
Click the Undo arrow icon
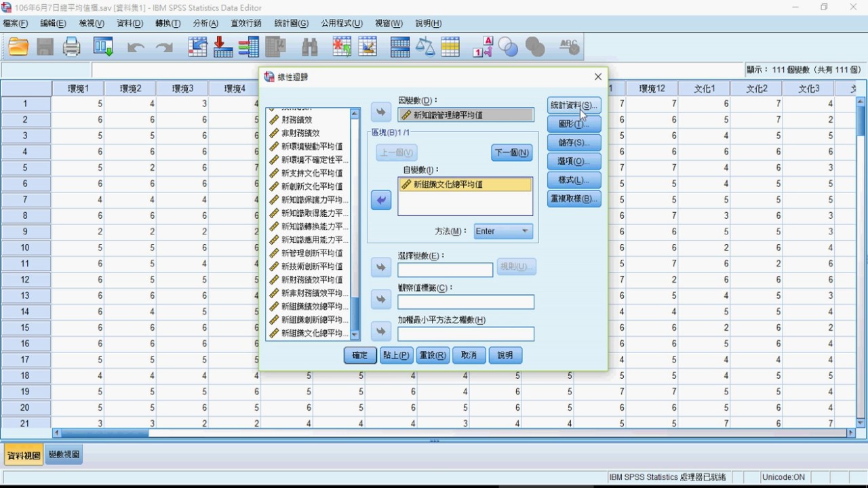[x=136, y=47]
